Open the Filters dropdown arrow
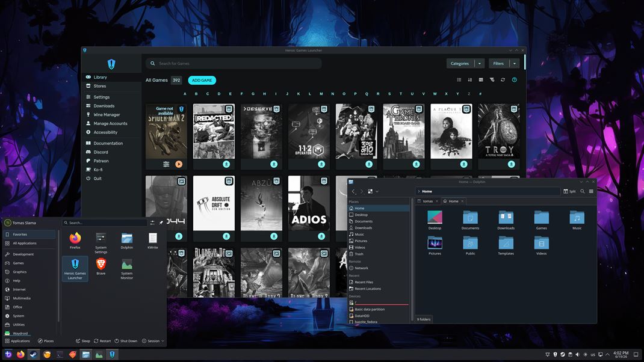Screen dimensions: 644x362 click(514, 64)
